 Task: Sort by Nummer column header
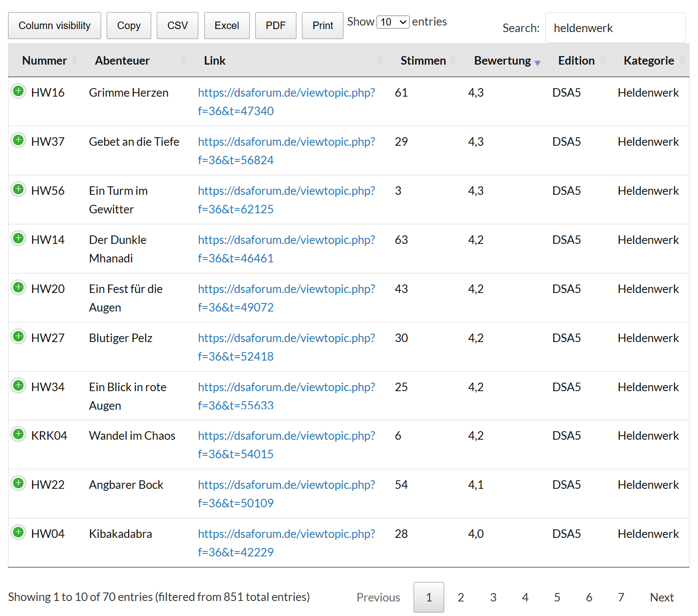(x=45, y=61)
